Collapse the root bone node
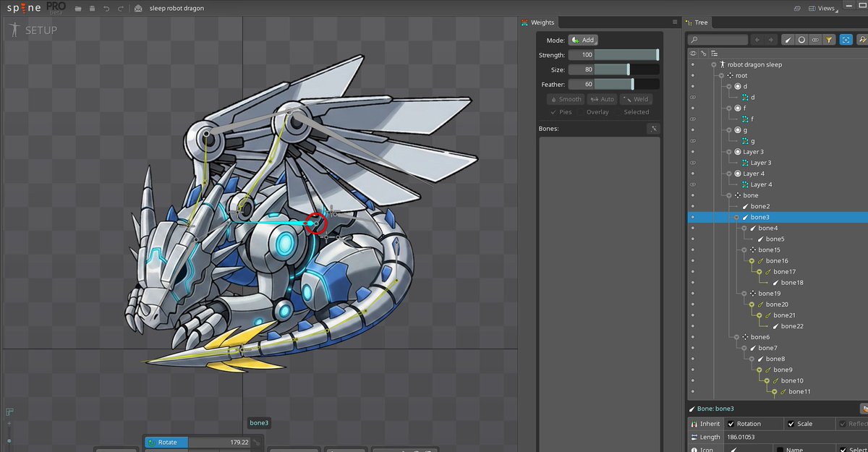Viewport: 868px width, 452px height. point(721,76)
